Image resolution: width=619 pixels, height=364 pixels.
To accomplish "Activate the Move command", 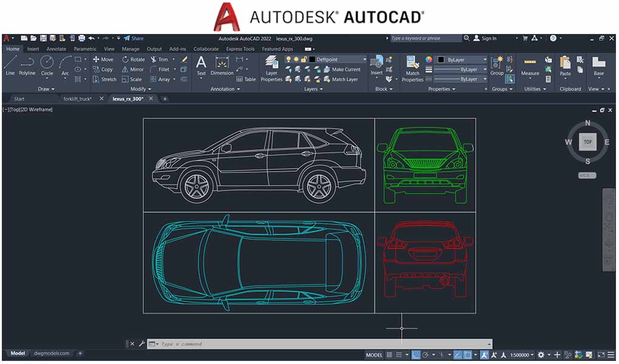I will click(103, 59).
